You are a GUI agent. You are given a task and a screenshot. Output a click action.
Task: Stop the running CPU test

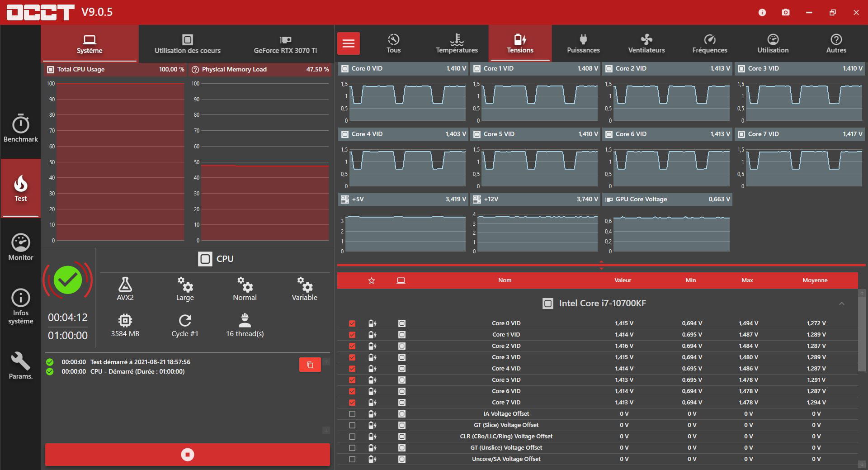coord(187,455)
